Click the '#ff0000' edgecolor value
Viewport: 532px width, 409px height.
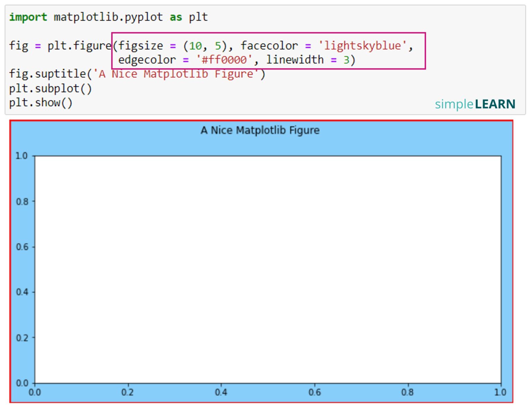(224, 60)
